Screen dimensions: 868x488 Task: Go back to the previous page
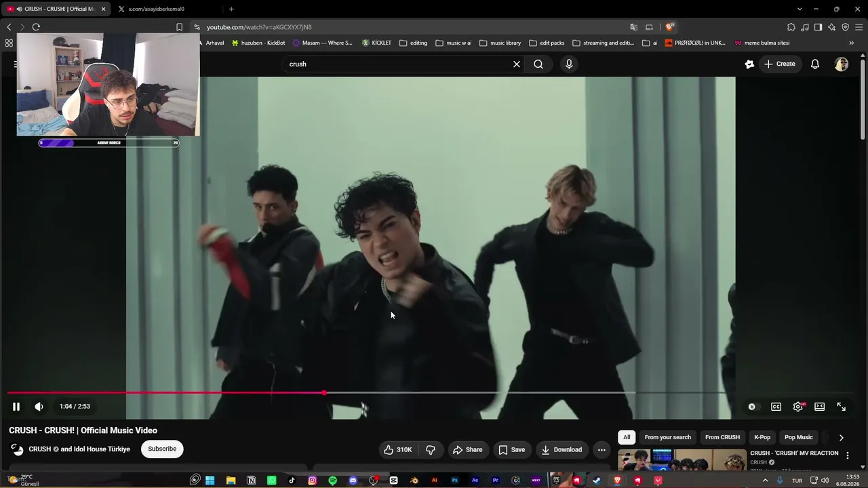pyautogui.click(x=9, y=27)
